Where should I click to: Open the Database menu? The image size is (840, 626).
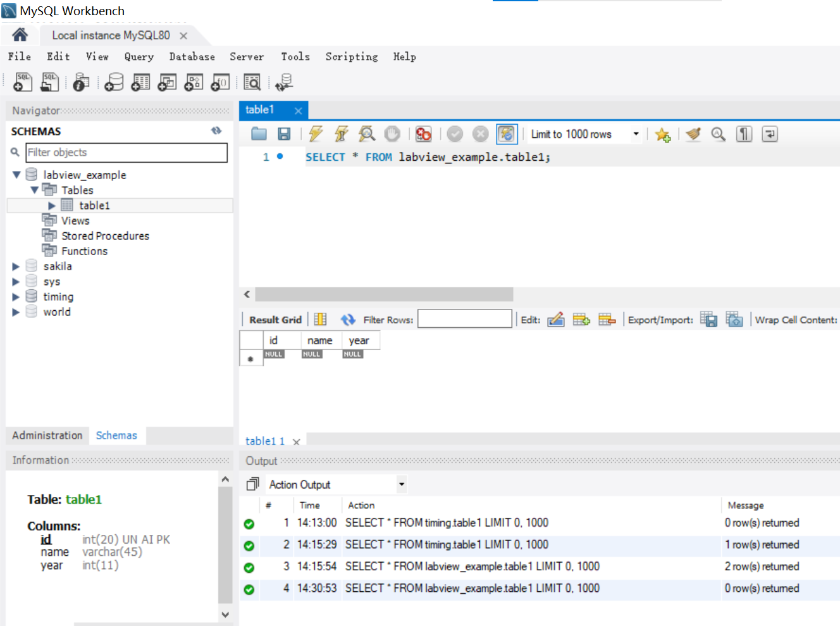coord(192,56)
